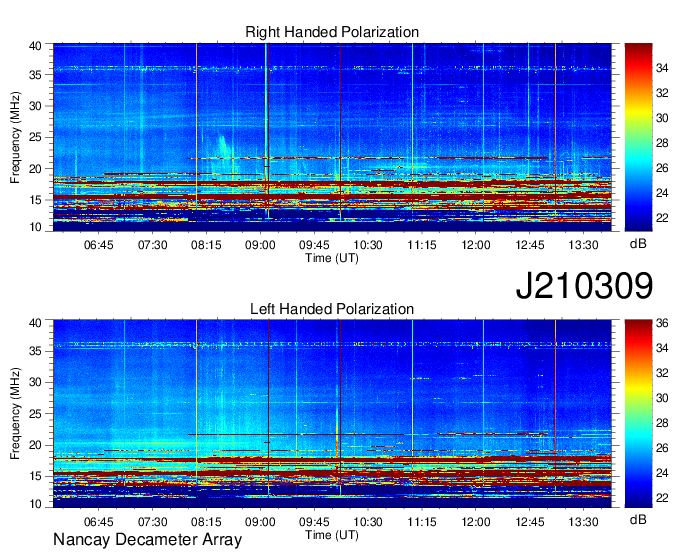This screenshot has width=680, height=552.
Task: Click the top plot's Frequency (MHz) axis label
Action: point(15,137)
